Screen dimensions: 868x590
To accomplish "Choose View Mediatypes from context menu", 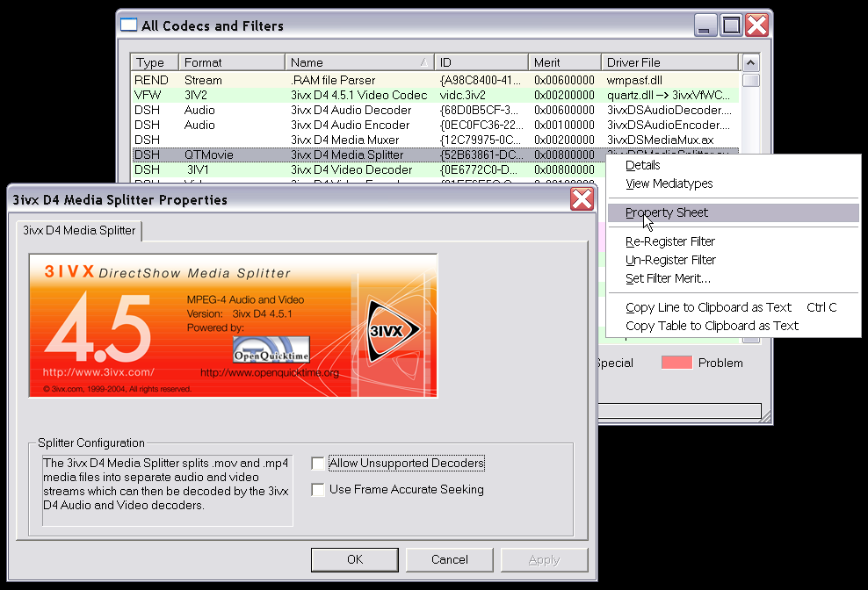I will [x=734, y=183].
